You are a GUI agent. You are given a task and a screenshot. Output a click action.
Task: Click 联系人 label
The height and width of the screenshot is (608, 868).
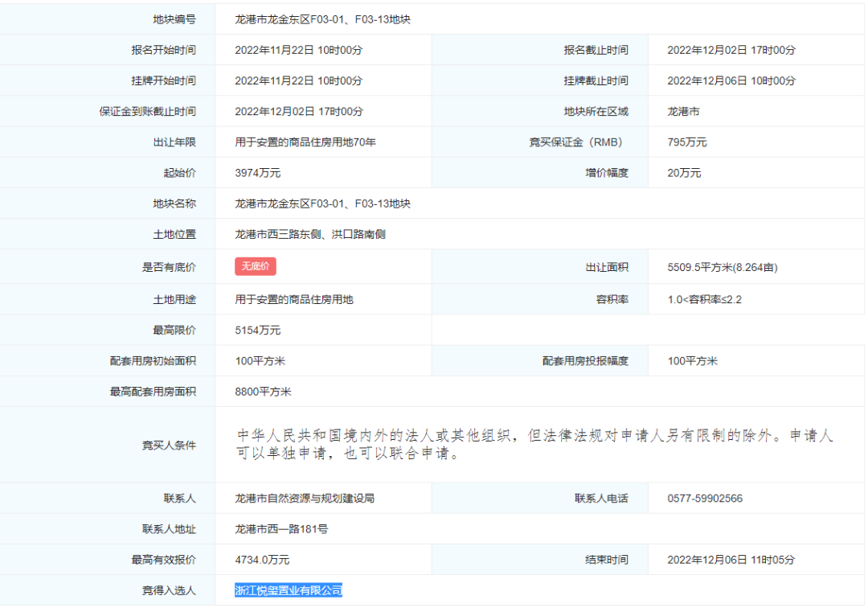(x=180, y=499)
